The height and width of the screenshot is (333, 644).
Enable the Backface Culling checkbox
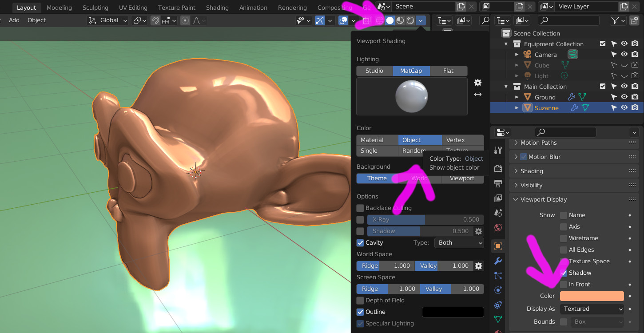[x=360, y=208]
